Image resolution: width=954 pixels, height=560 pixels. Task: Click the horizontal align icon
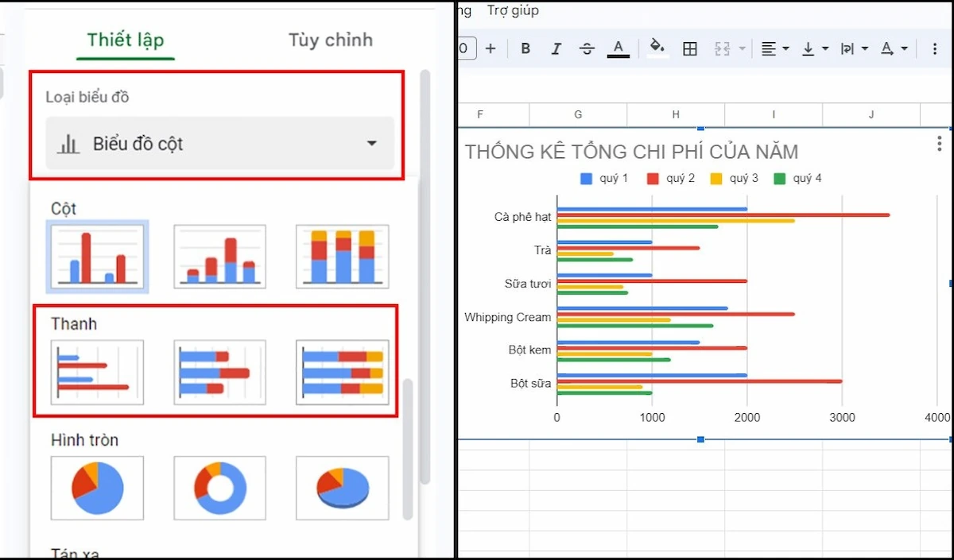coord(768,48)
